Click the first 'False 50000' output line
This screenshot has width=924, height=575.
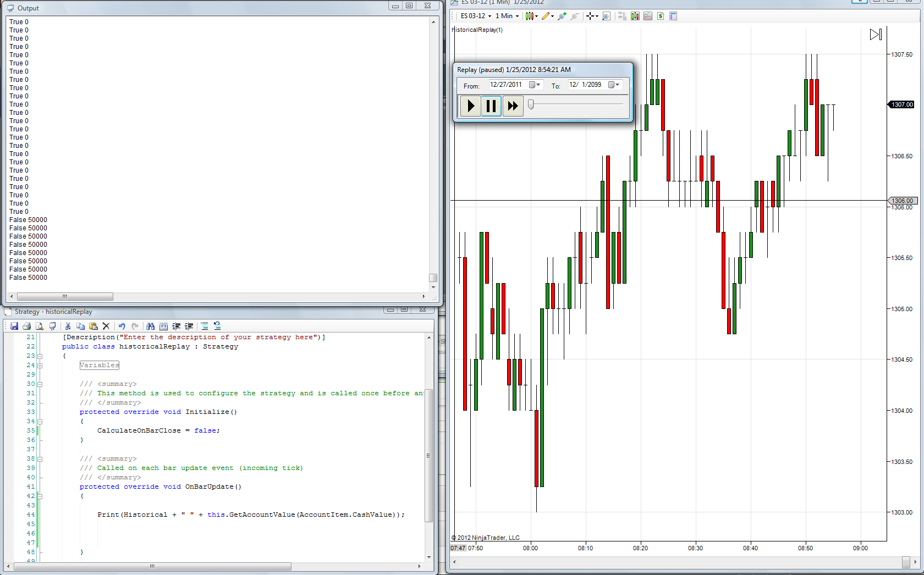click(x=28, y=220)
